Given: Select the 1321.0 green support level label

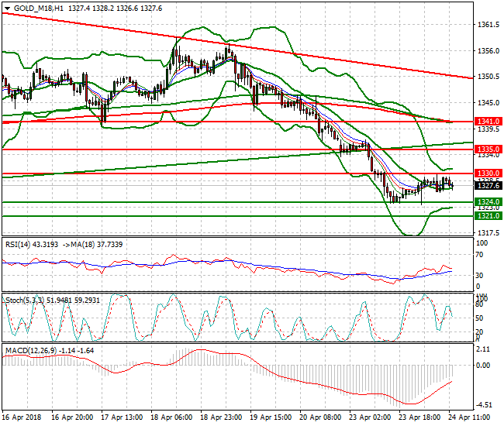Looking at the screenshot, I should pyautogui.click(x=488, y=216).
